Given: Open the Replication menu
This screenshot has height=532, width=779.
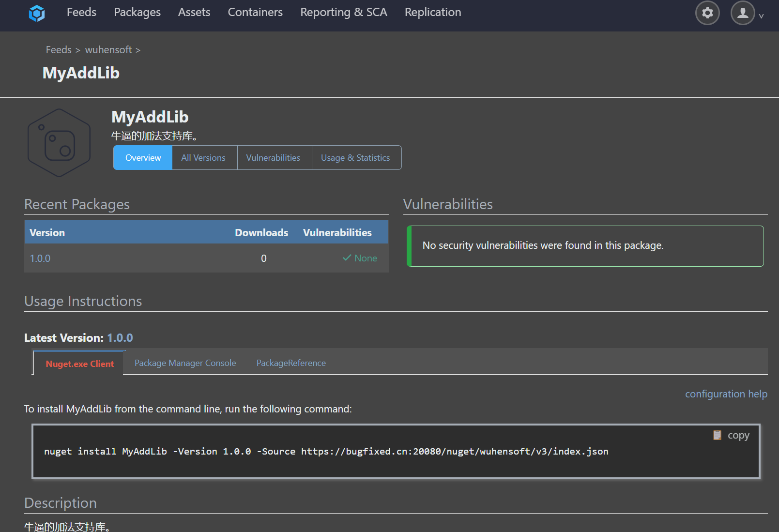Looking at the screenshot, I should pyautogui.click(x=433, y=12).
